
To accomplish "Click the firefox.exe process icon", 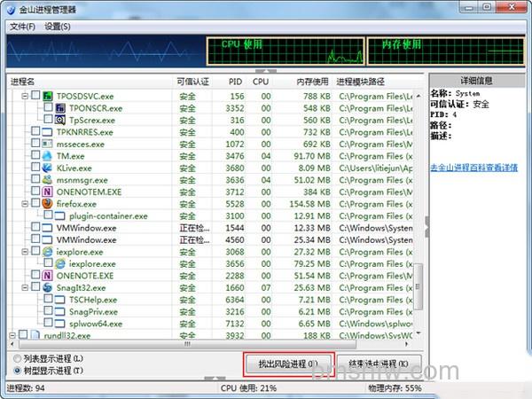I will 47,204.
